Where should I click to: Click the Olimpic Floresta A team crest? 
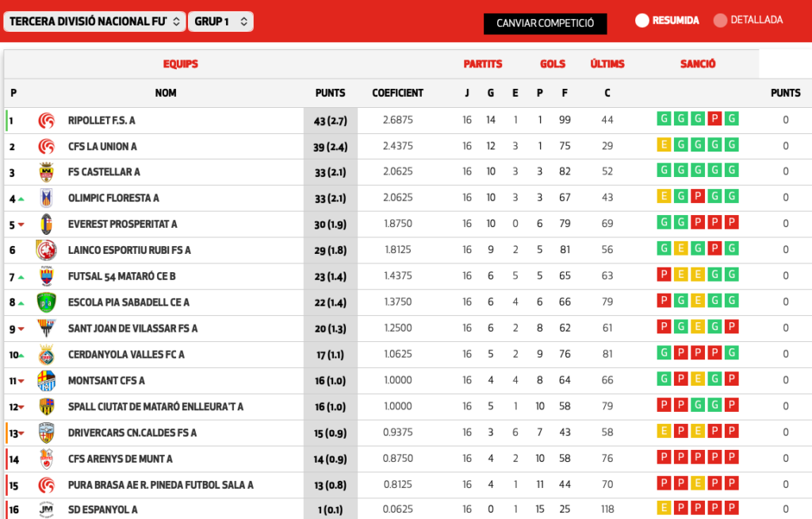pos(46,198)
